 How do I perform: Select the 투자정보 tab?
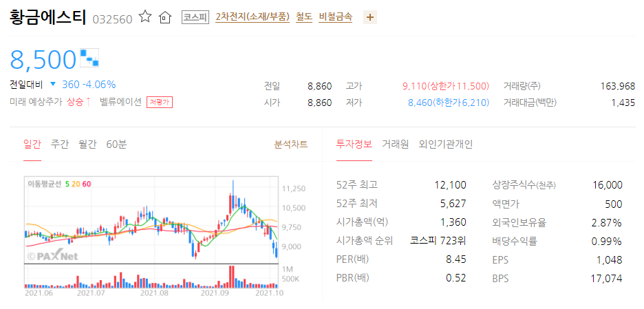click(x=354, y=145)
